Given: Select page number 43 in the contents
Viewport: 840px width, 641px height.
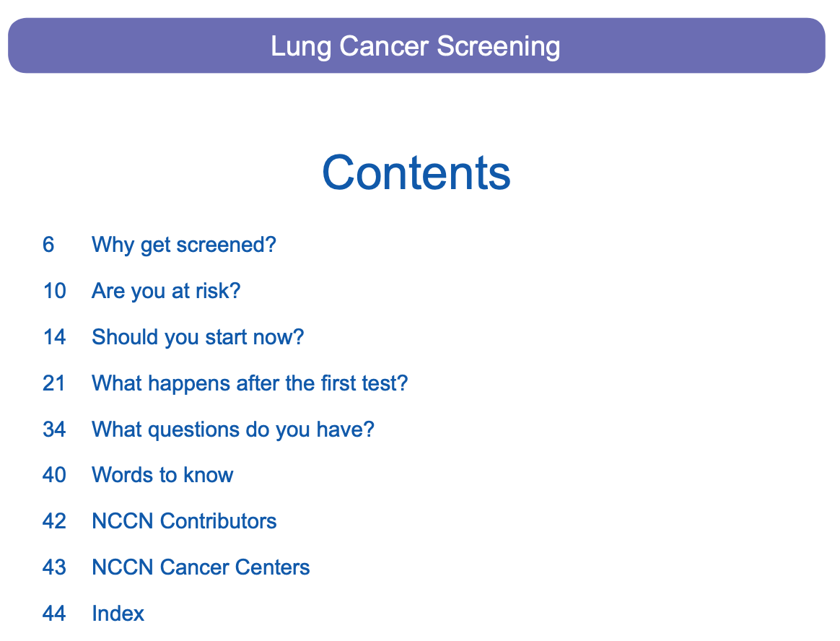Looking at the screenshot, I should [x=54, y=567].
